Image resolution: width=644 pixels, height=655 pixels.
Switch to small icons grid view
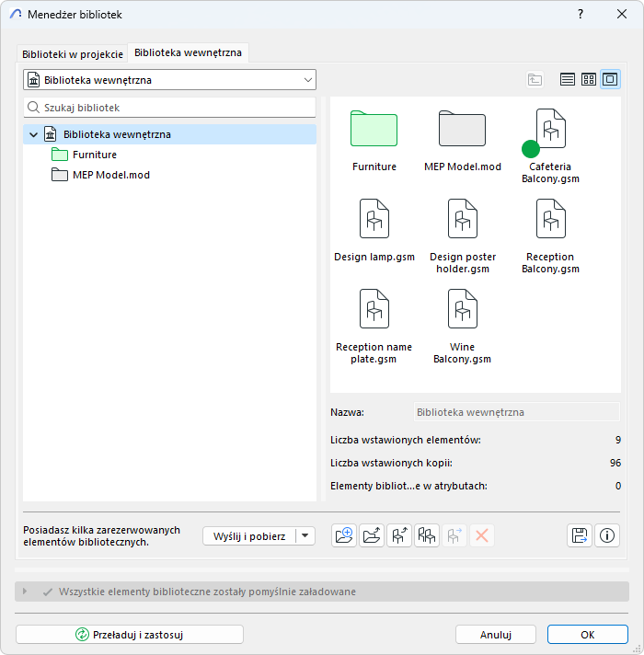tap(589, 79)
